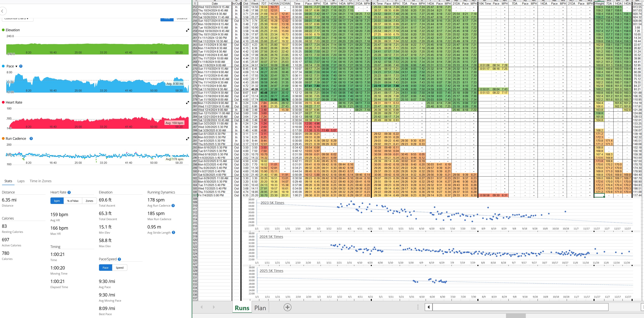Expand the Elevation chart to fullscreen
This screenshot has height=318, width=644.
(x=188, y=30)
